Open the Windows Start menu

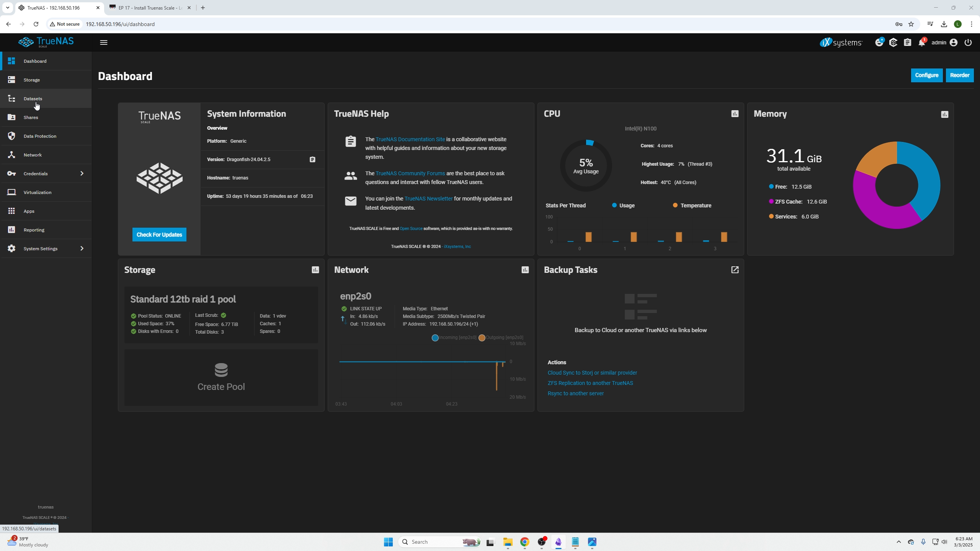pos(388,542)
